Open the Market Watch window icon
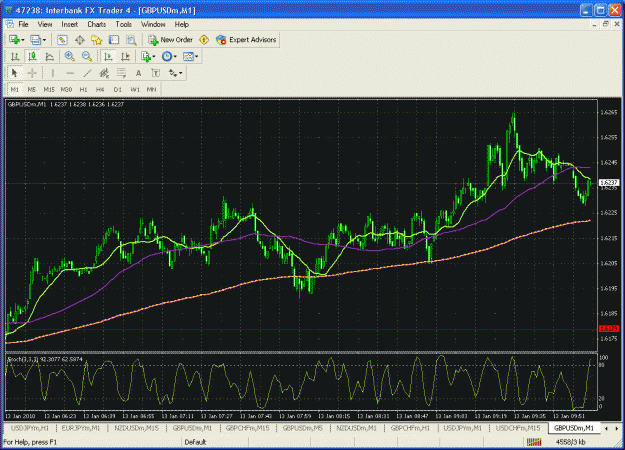The width and height of the screenshot is (625, 450). click(x=62, y=40)
